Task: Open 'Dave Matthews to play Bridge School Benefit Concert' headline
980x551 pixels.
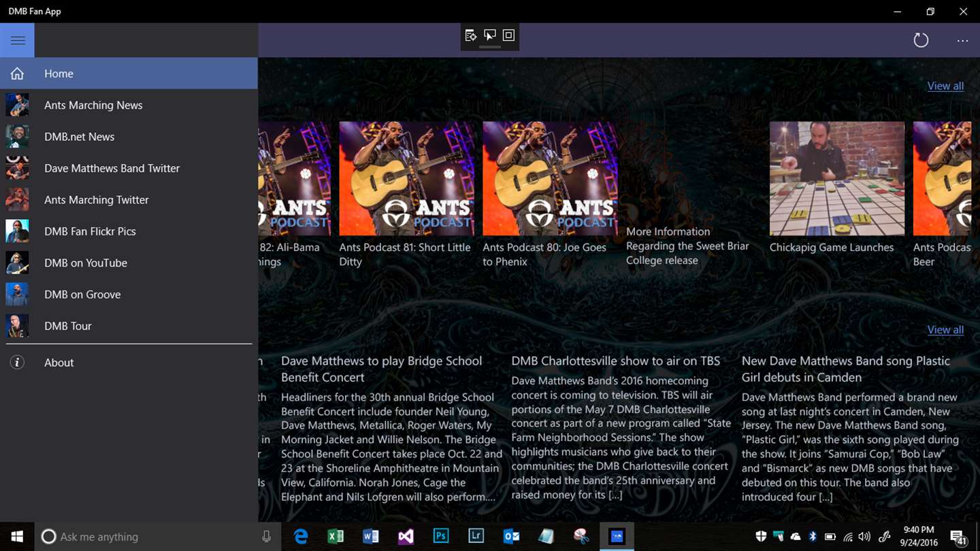Action: click(381, 369)
